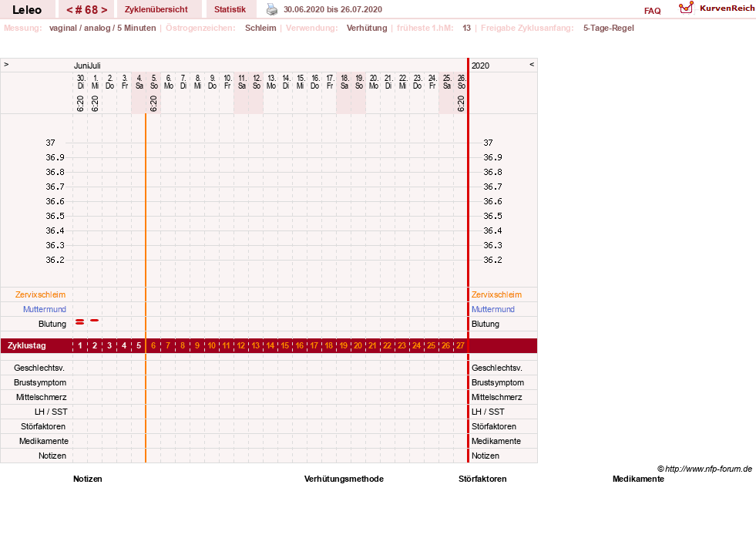This screenshot has height=555, width=756.
Task: Go to previous or next cycle via < # 68 >
Action: [87, 10]
